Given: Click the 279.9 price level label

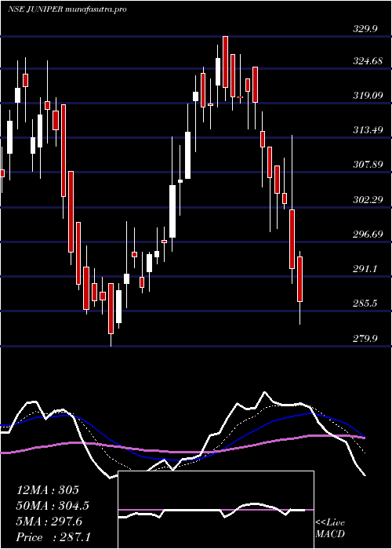Looking at the screenshot, I should [366, 338].
